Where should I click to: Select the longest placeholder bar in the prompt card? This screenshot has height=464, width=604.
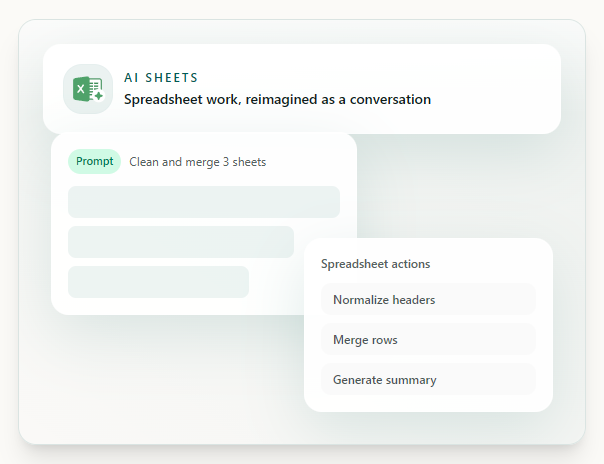pyautogui.click(x=204, y=202)
